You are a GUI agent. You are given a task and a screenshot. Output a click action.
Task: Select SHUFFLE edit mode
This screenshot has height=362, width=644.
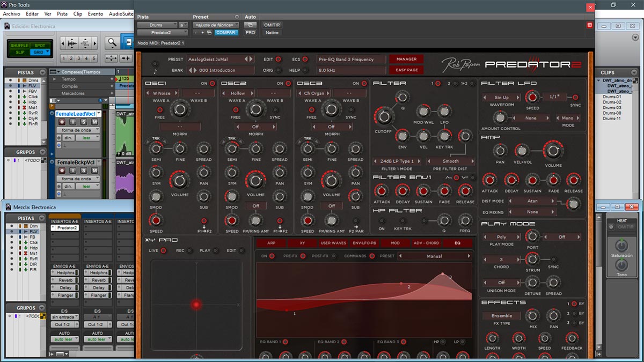[19, 46]
